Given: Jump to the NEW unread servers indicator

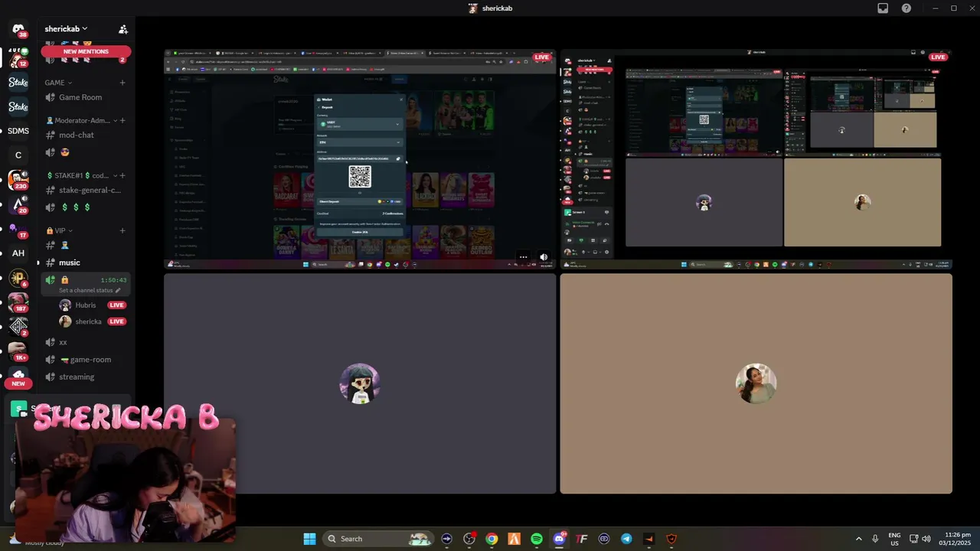Looking at the screenshot, I should click(x=18, y=383).
